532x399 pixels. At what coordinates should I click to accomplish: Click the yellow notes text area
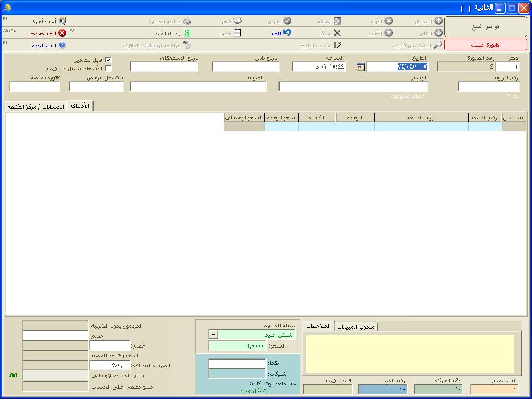point(410,353)
